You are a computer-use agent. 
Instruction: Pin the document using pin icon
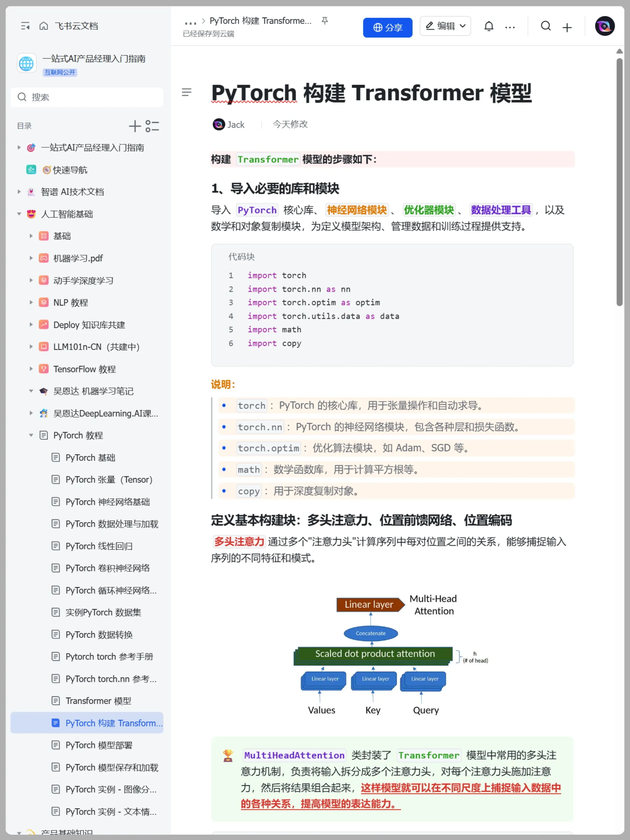point(325,21)
